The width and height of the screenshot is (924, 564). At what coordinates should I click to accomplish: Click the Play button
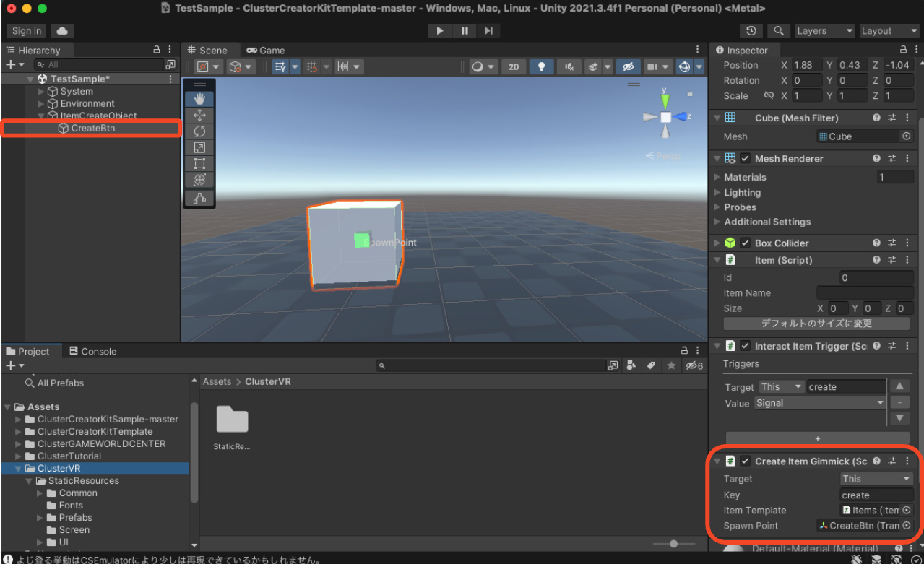[x=439, y=30]
